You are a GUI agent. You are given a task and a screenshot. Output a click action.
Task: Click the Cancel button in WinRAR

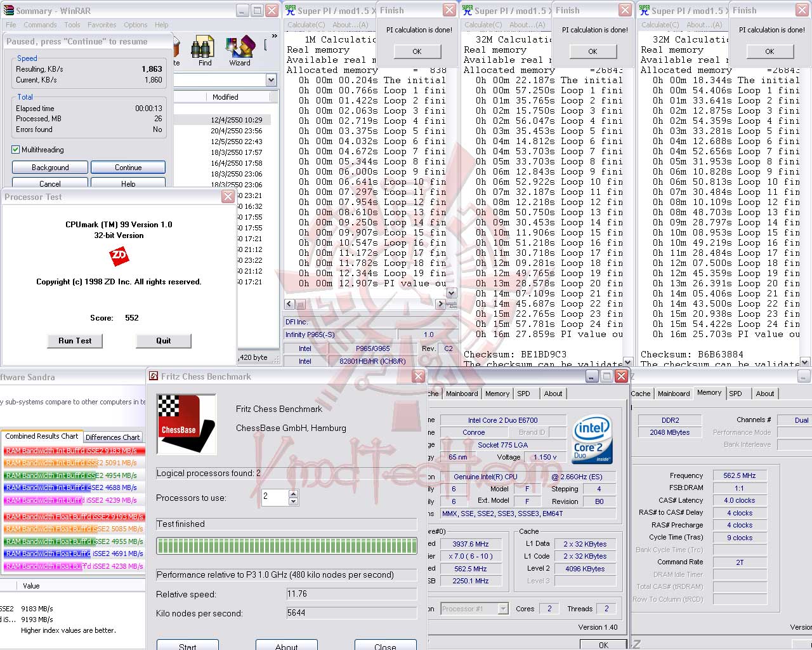pos(50,183)
